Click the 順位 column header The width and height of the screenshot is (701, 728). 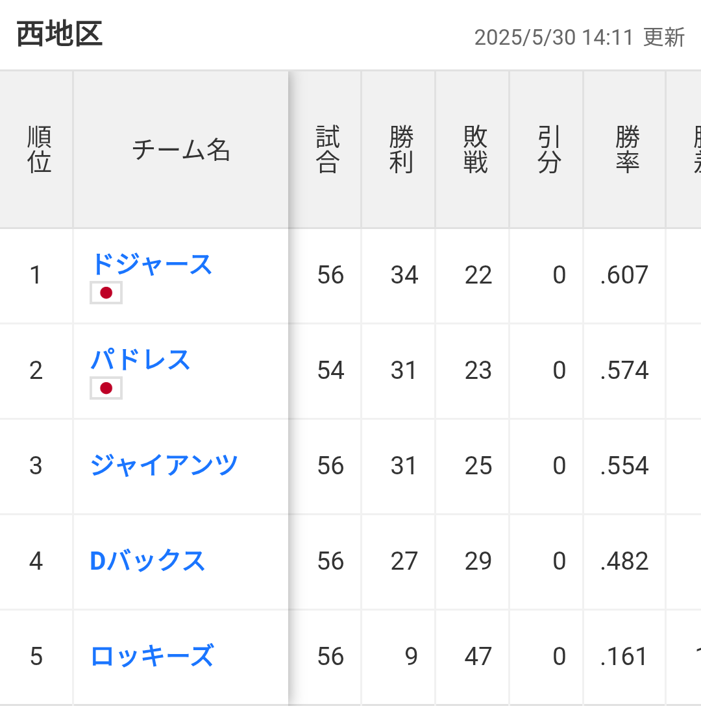(x=39, y=149)
